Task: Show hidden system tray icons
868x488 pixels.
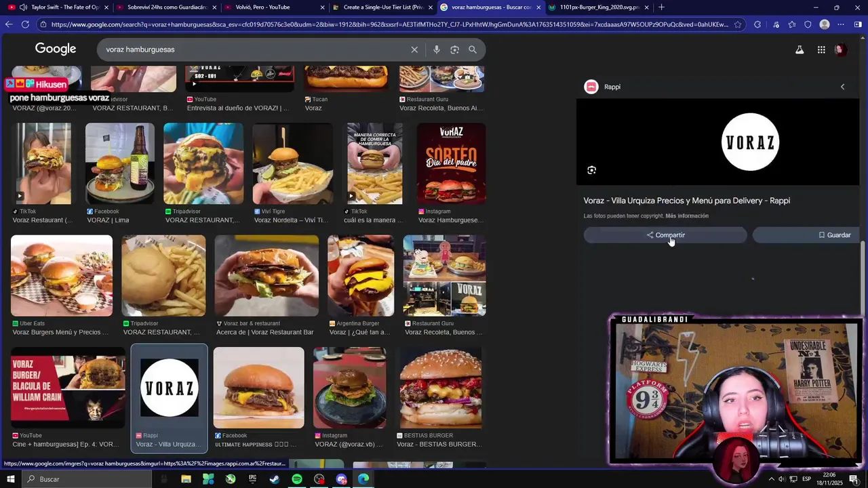Action: [771, 479]
